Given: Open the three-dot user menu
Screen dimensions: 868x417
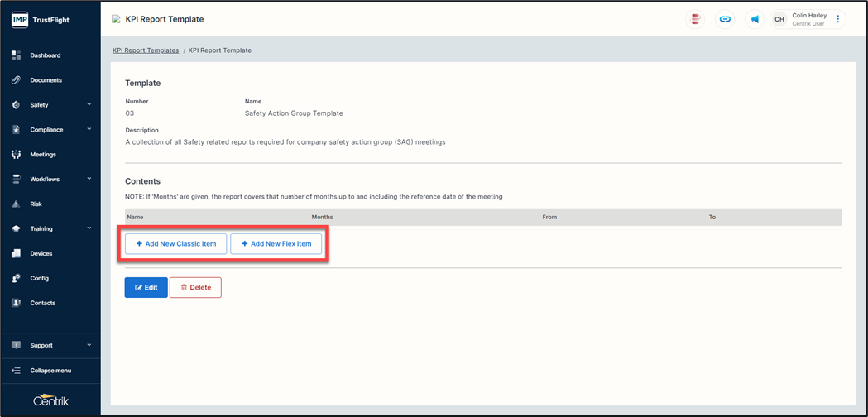Looking at the screenshot, I should point(837,19).
